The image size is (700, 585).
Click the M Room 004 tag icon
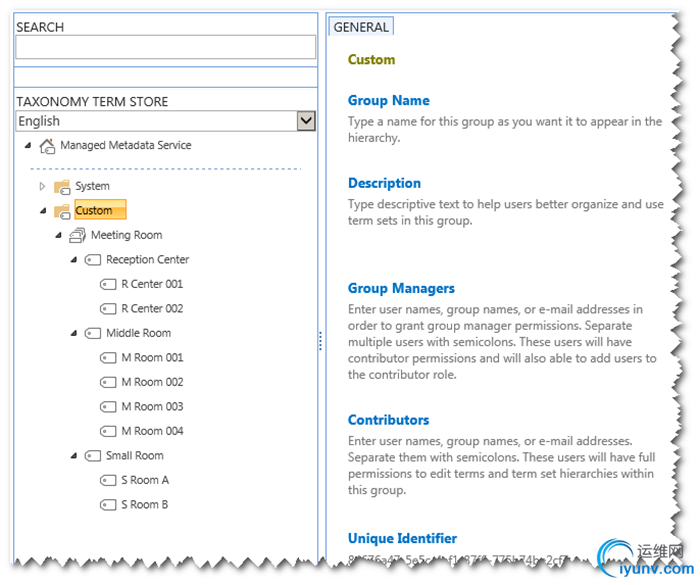coord(108,431)
